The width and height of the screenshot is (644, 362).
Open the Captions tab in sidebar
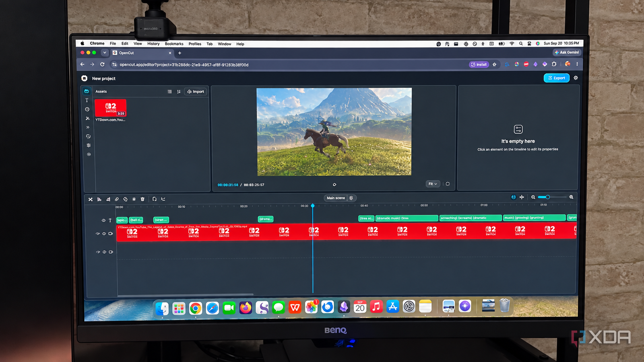(x=88, y=136)
